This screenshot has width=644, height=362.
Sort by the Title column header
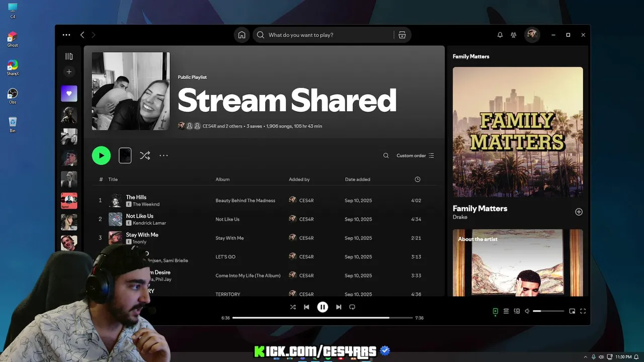click(113, 179)
